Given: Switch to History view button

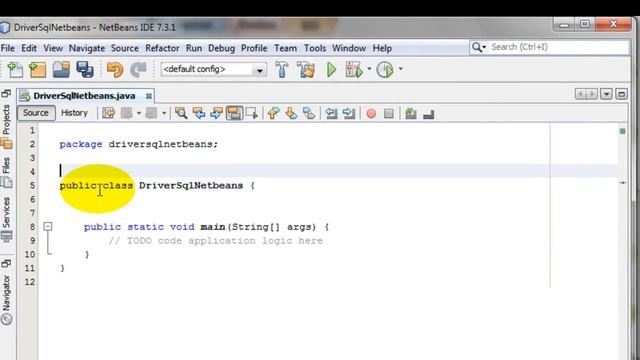Looking at the screenshot, I should pyautogui.click(x=74, y=113).
